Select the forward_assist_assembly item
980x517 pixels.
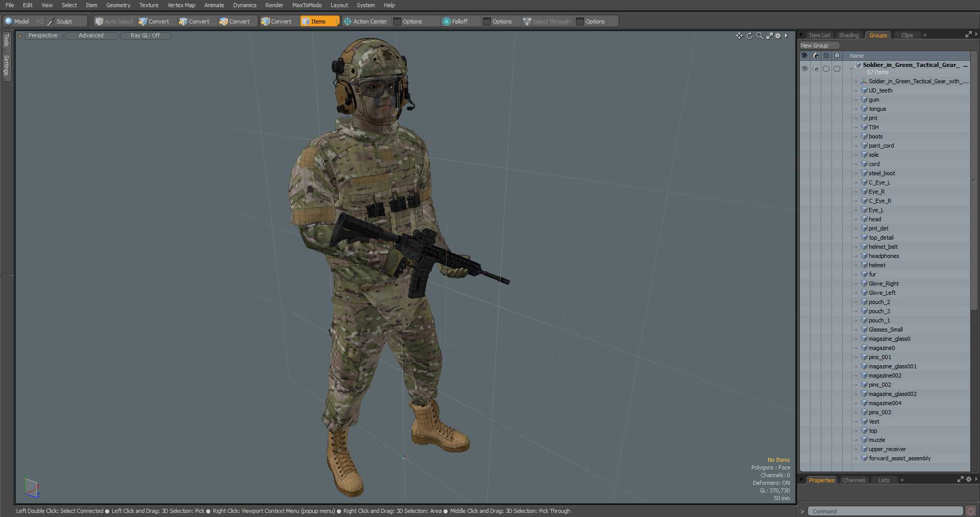[899, 458]
